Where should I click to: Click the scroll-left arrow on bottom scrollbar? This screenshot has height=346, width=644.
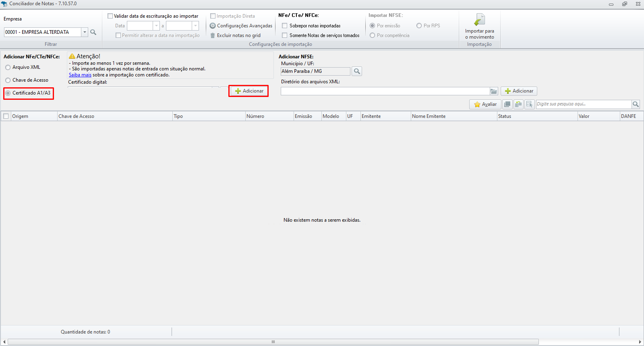pos(4,342)
